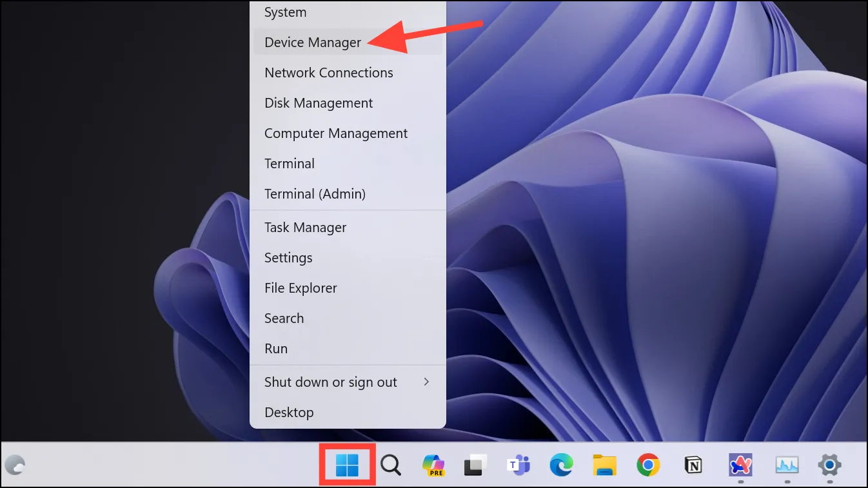Open Disk Management from the menu
The width and height of the screenshot is (868, 488).
319,103
